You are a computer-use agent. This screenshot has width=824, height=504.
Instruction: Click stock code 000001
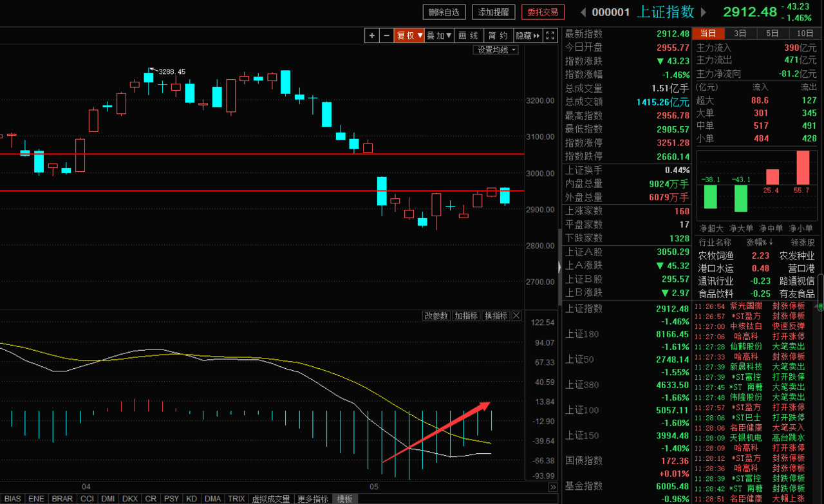611,12
